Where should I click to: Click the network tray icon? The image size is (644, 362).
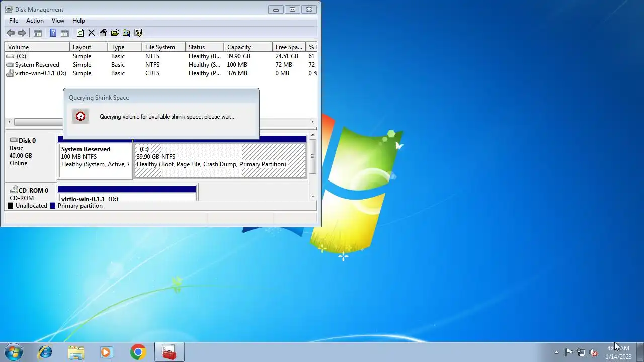(x=581, y=352)
